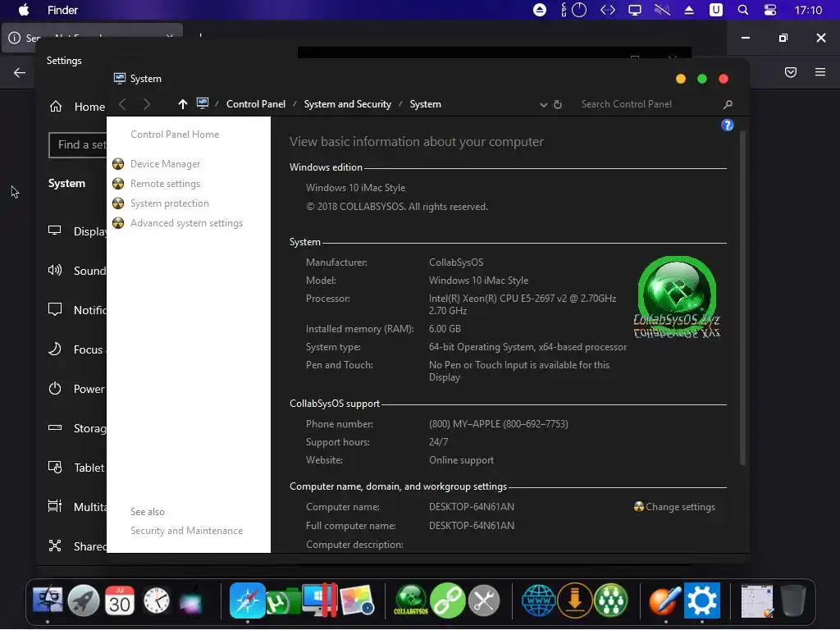Screen dimensions: 840x630
Task: Open the orange download arrow icon in the dock
Action: point(575,600)
